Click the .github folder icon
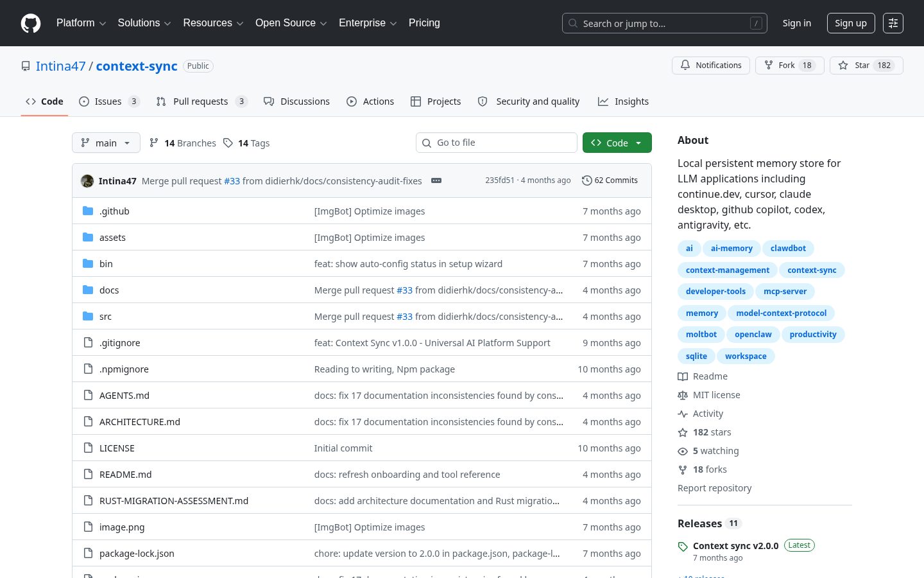This screenshot has height=578, width=924. (x=88, y=211)
